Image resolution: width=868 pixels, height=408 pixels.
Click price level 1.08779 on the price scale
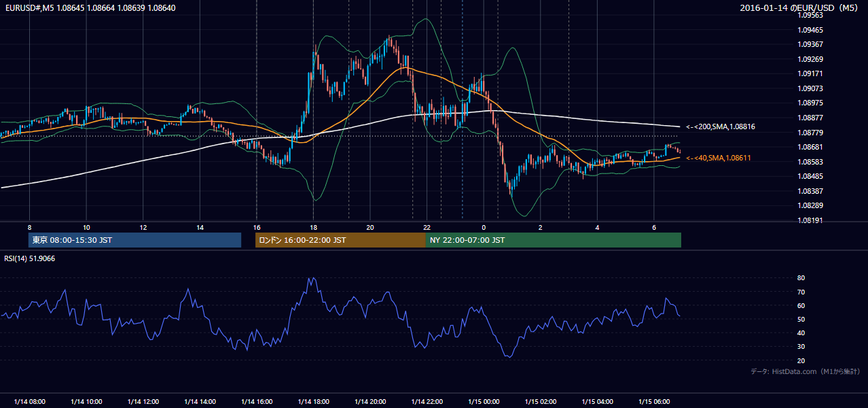click(x=810, y=133)
